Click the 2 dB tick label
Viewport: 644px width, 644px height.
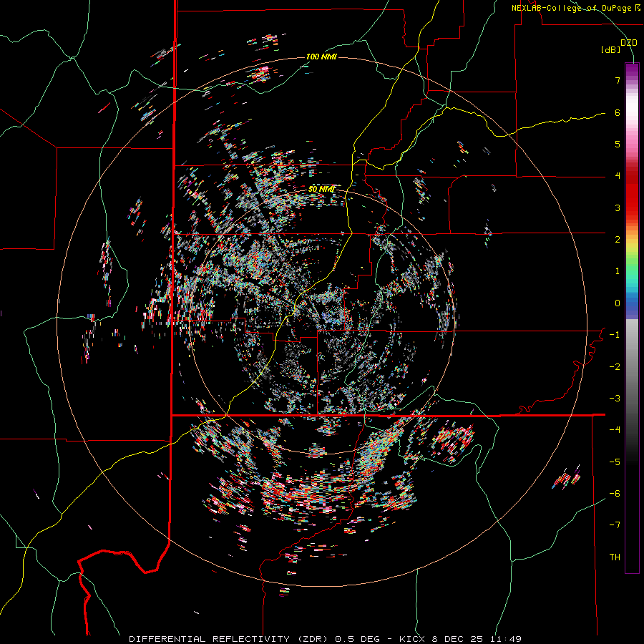(618, 240)
